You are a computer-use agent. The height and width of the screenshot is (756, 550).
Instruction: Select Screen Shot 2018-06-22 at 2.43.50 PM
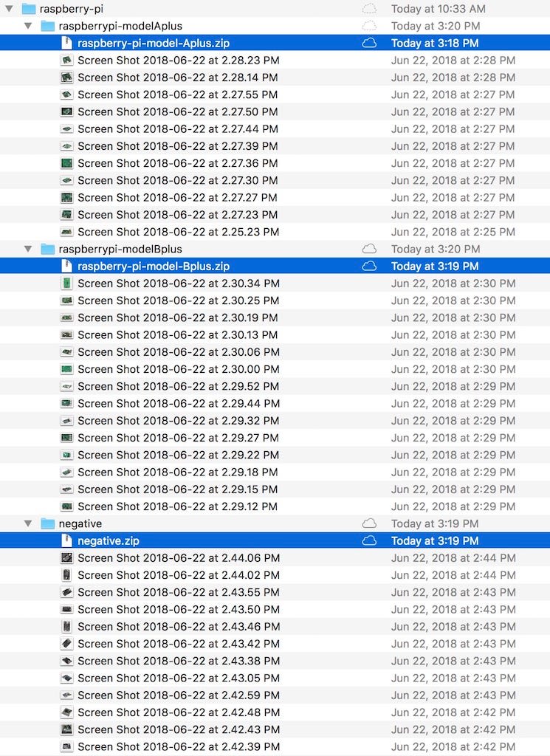179,609
